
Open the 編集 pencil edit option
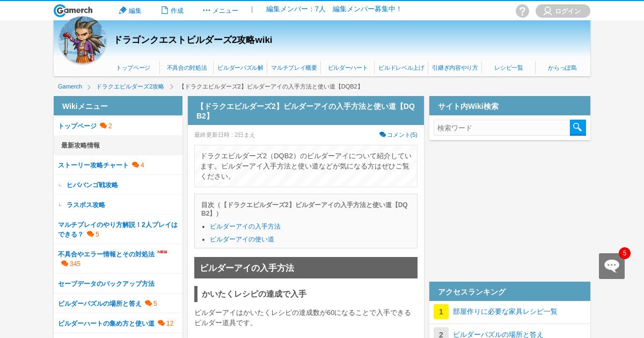pyautogui.click(x=130, y=10)
